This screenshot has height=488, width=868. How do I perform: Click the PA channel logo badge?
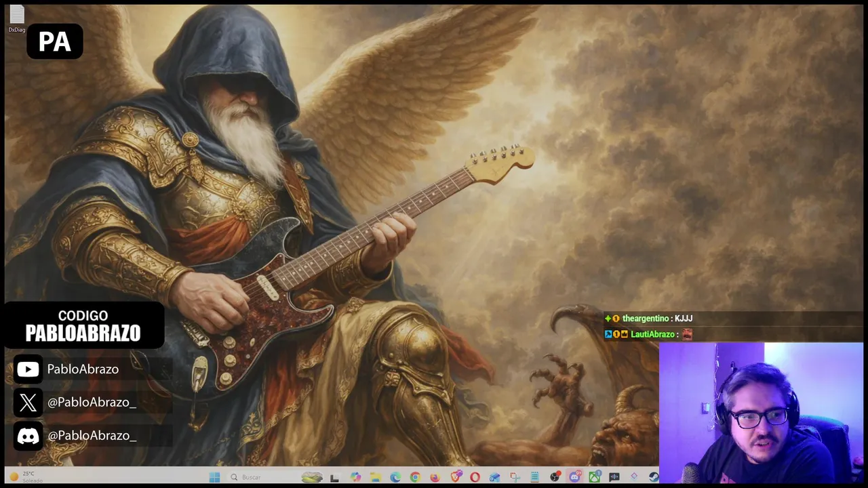click(55, 41)
